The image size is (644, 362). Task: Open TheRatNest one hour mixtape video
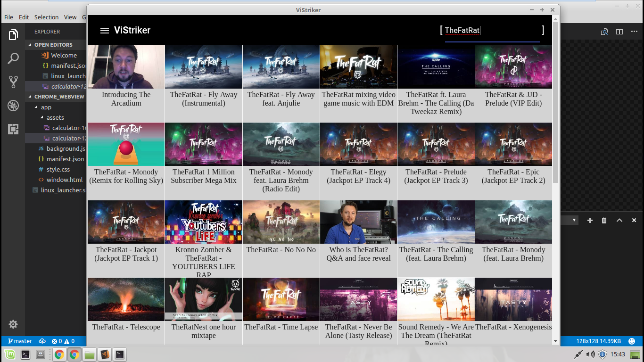point(204,299)
